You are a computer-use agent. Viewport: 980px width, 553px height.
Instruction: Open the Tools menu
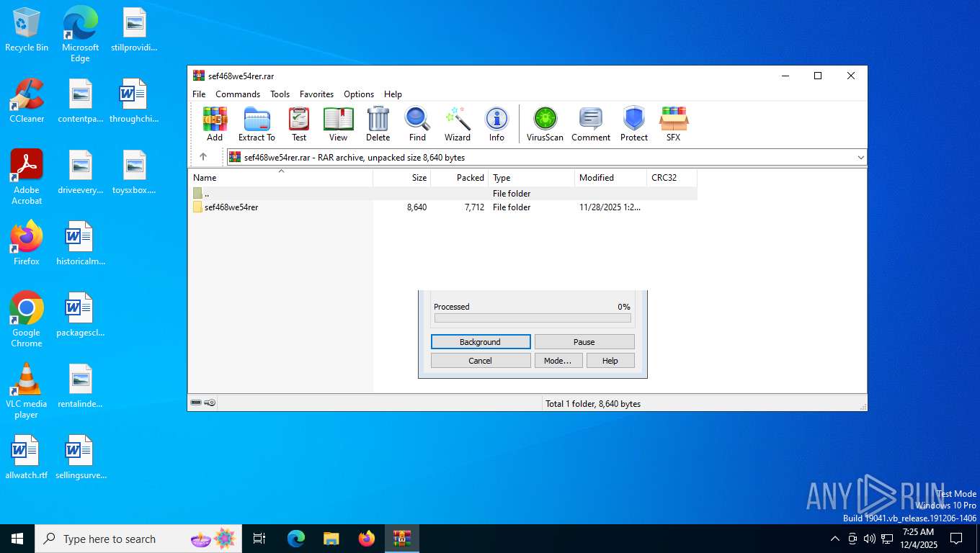click(280, 94)
